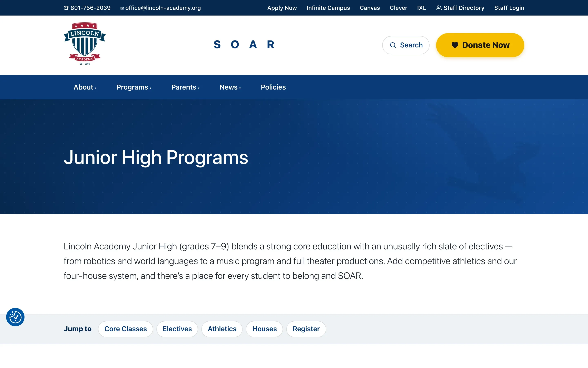Click the Lincoln Academy shield logo
Screen dimensions: 588x368
pos(85,44)
